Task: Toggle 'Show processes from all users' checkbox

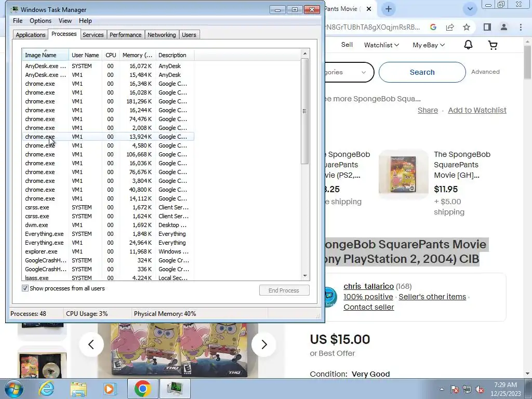Action: tap(25, 288)
